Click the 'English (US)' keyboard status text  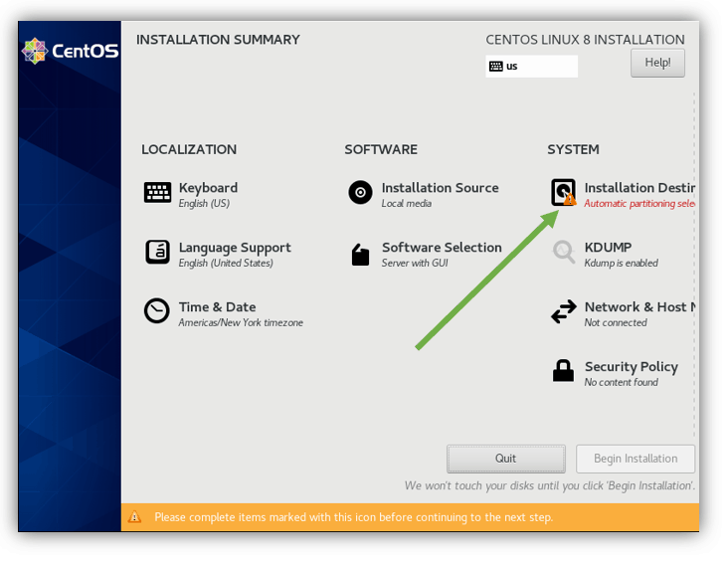pos(204,204)
